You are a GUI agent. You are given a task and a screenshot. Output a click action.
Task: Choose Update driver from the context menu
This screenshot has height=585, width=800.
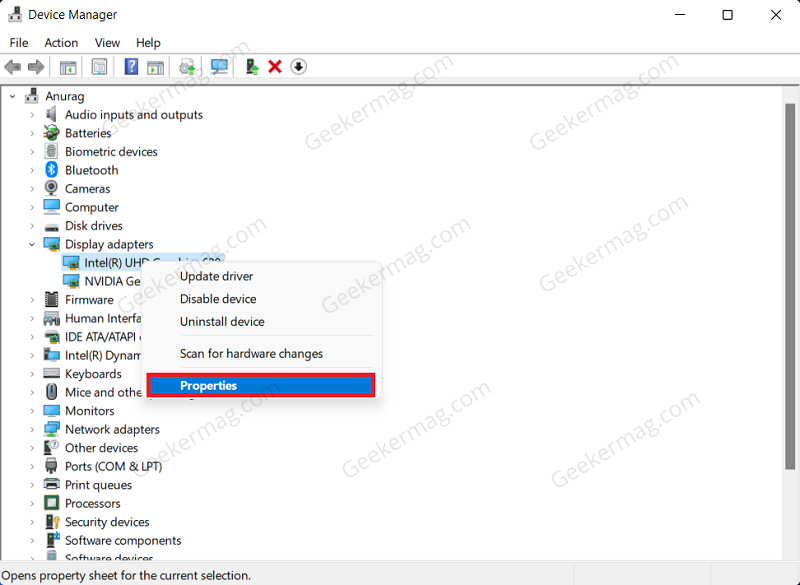(261, 276)
